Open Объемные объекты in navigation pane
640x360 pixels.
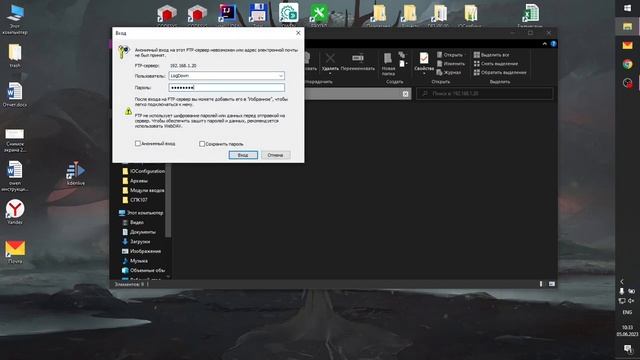[x=143, y=270]
